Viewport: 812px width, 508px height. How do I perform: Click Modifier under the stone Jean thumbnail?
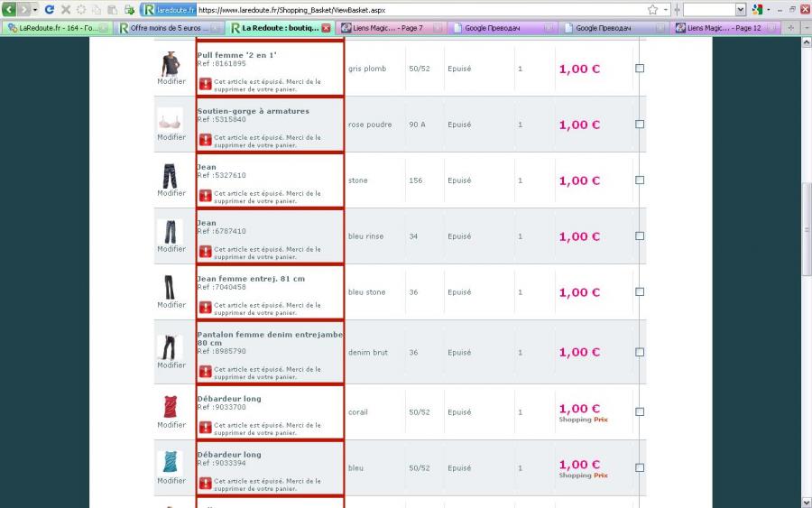pos(171,193)
